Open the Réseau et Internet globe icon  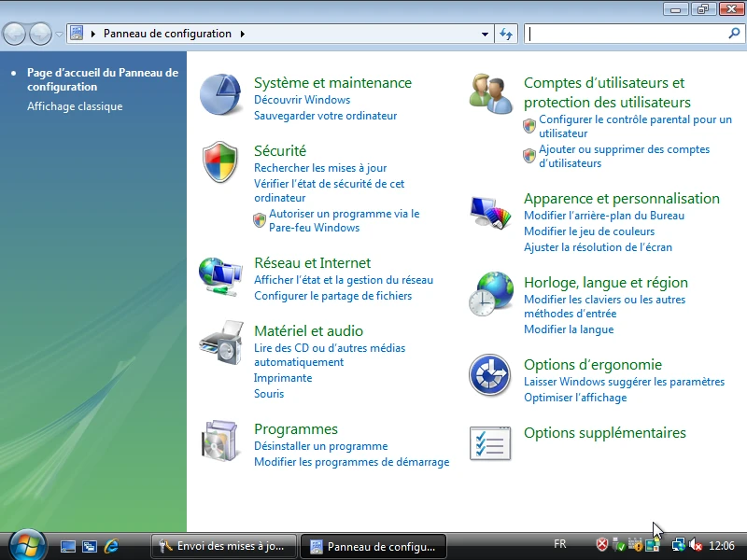[220, 276]
